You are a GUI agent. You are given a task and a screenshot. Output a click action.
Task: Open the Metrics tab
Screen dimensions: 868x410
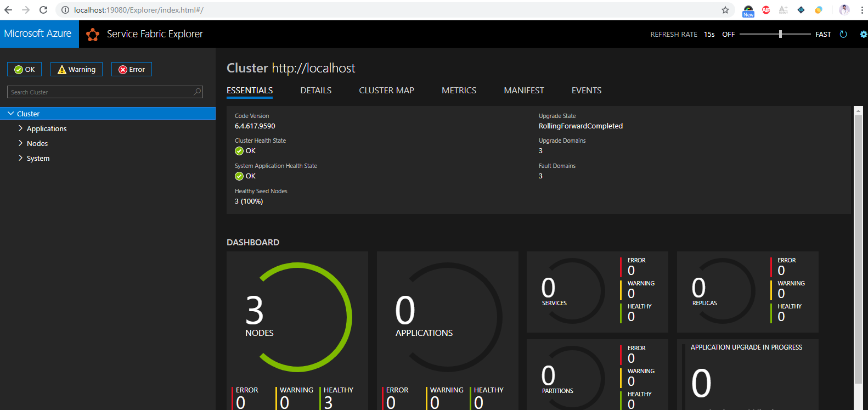coord(459,91)
